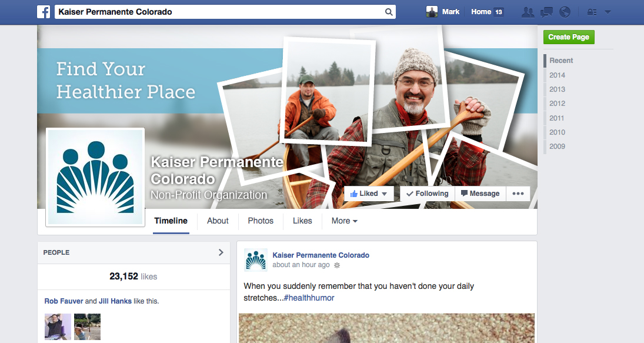
Task: Go to Home in the top bar
Action: [481, 12]
